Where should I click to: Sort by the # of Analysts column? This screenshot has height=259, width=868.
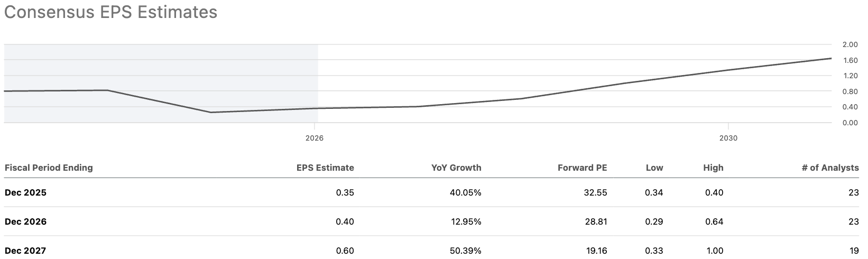(x=830, y=168)
